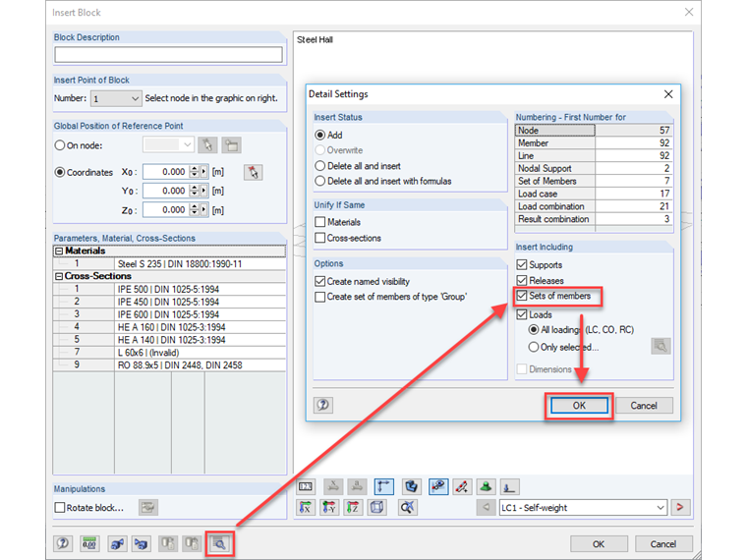Click the Detail Settings help icon
The height and width of the screenshot is (560, 747).
click(323, 405)
